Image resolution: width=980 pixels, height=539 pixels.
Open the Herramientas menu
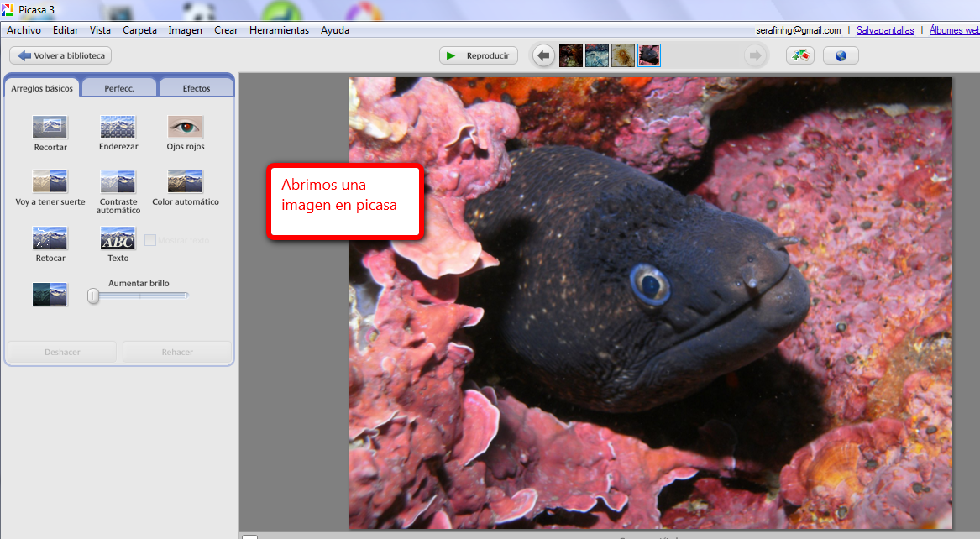pos(279,30)
